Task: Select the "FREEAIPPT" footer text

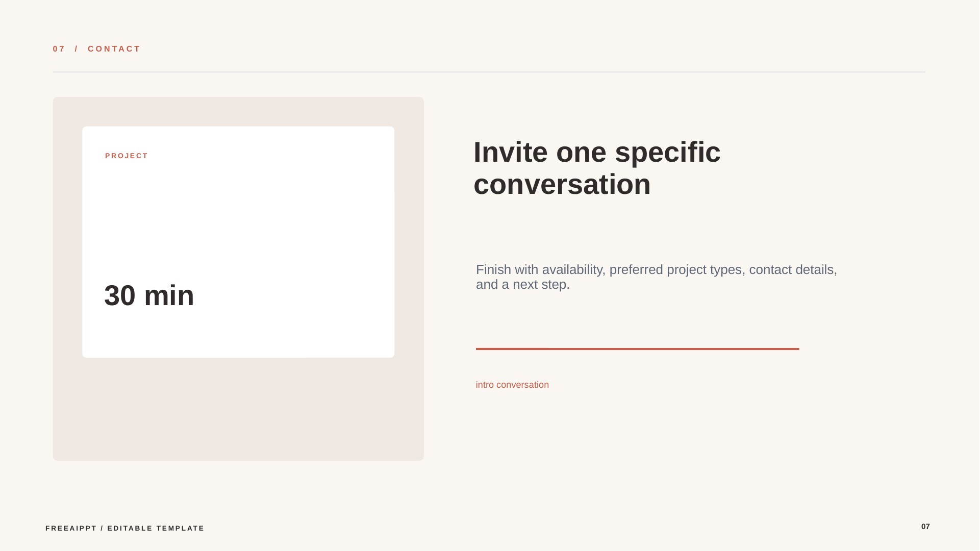Action: coord(71,529)
